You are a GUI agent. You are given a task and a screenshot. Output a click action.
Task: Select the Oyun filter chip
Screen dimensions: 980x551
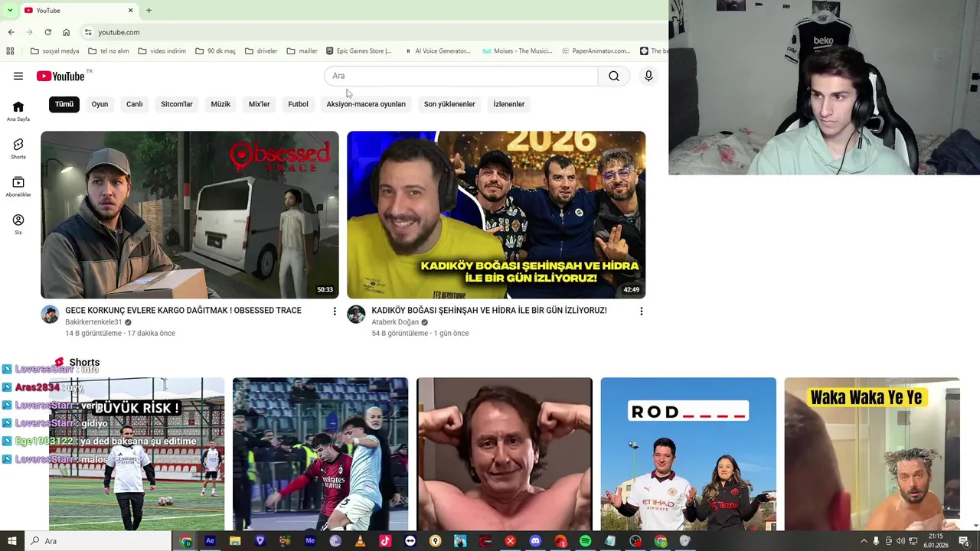point(100,104)
